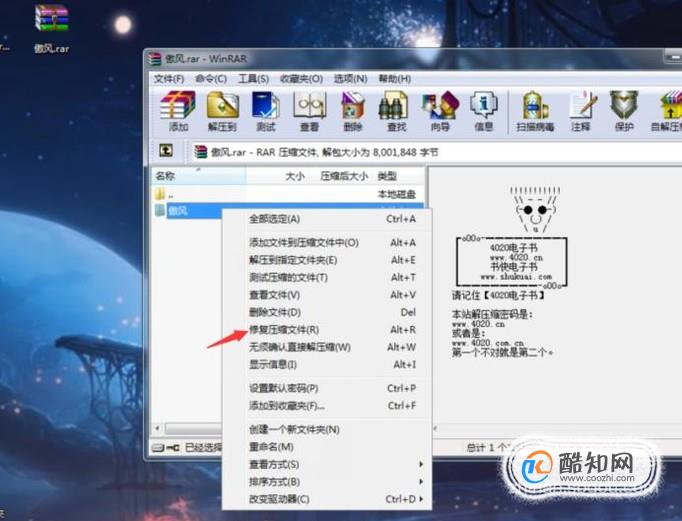Expand the 改变驱动器(C) submenu
The image size is (682, 521).
tap(327, 499)
